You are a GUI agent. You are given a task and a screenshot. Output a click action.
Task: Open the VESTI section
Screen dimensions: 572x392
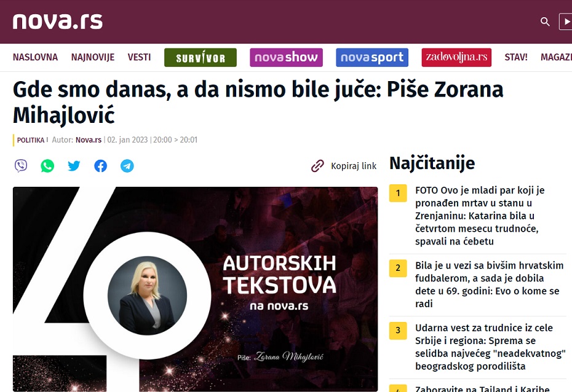(x=139, y=57)
